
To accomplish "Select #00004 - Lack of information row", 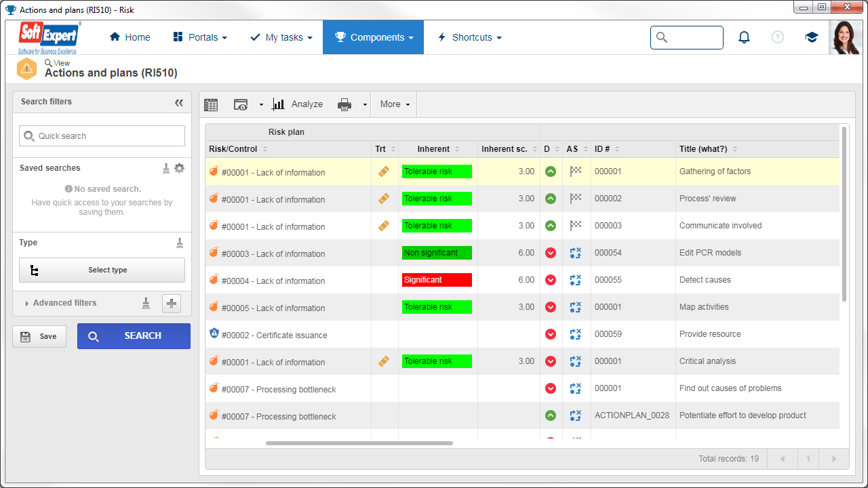I will [x=522, y=280].
